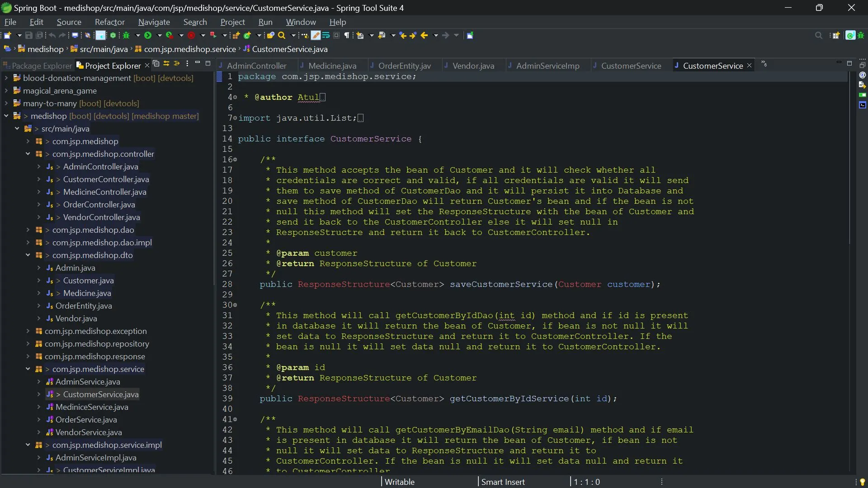Click the Undo arrow icon
Image resolution: width=868 pixels, height=488 pixels.
[x=52, y=35]
